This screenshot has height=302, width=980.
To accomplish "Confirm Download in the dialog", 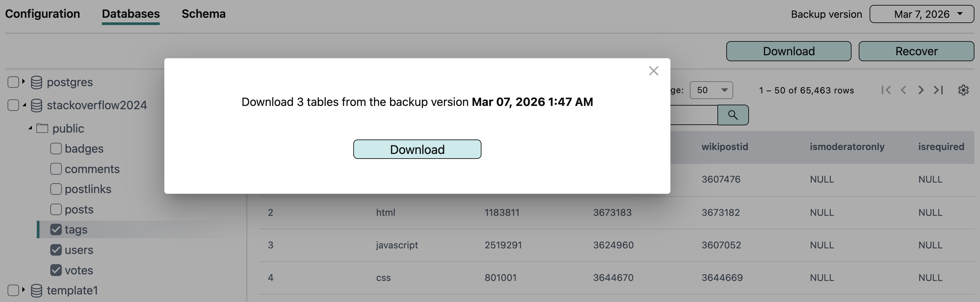I will pos(417,149).
